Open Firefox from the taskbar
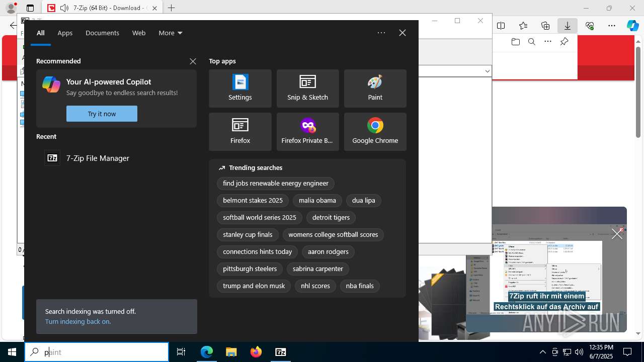 click(x=256, y=352)
